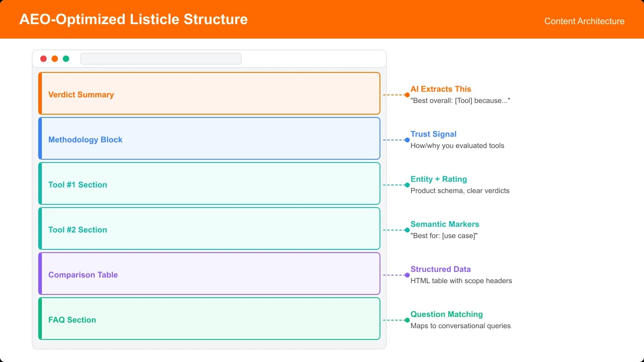Expand the Tool #1 Section panel
The image size is (644, 362).
(209, 183)
